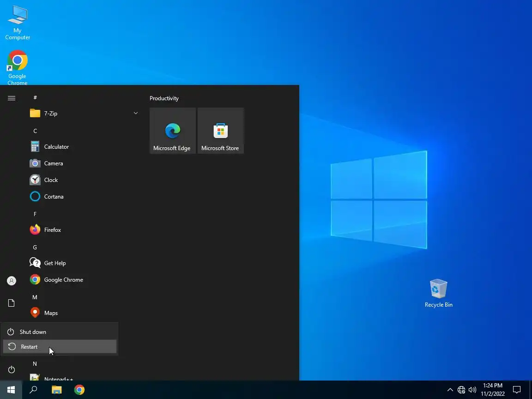Launch Calculator from the app list
This screenshot has height=399, width=532.
(85, 146)
